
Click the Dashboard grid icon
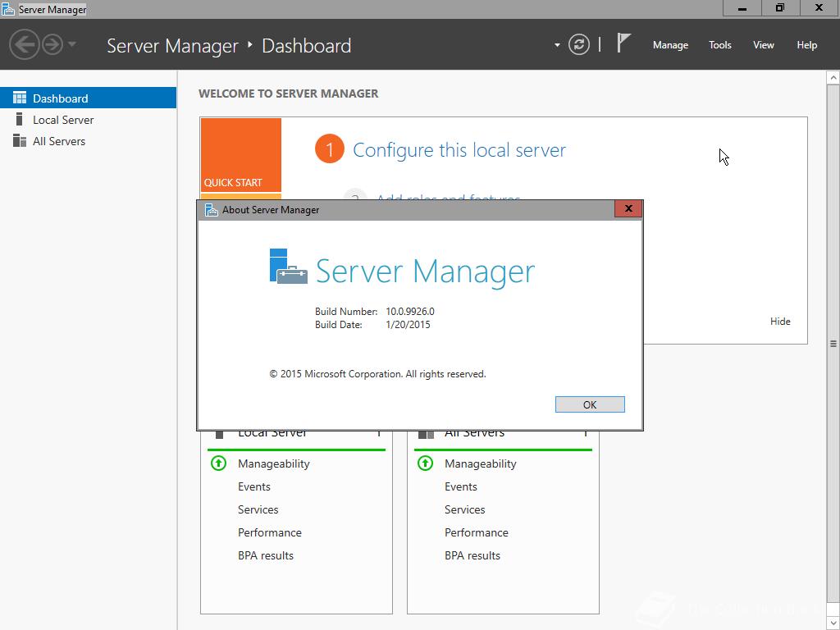pyautogui.click(x=20, y=98)
